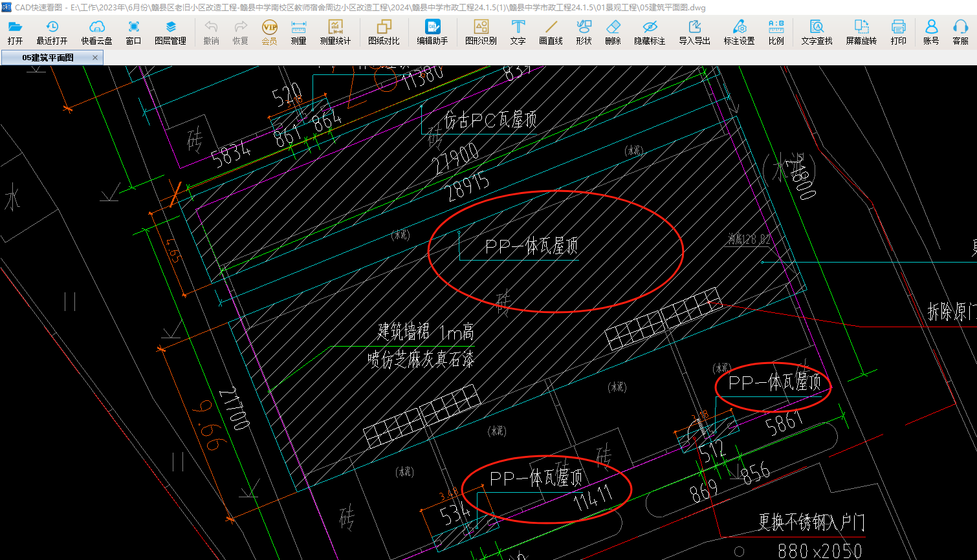Image resolution: width=977 pixels, height=560 pixels.
Task: Select the 文字 text tool
Action: (518, 32)
